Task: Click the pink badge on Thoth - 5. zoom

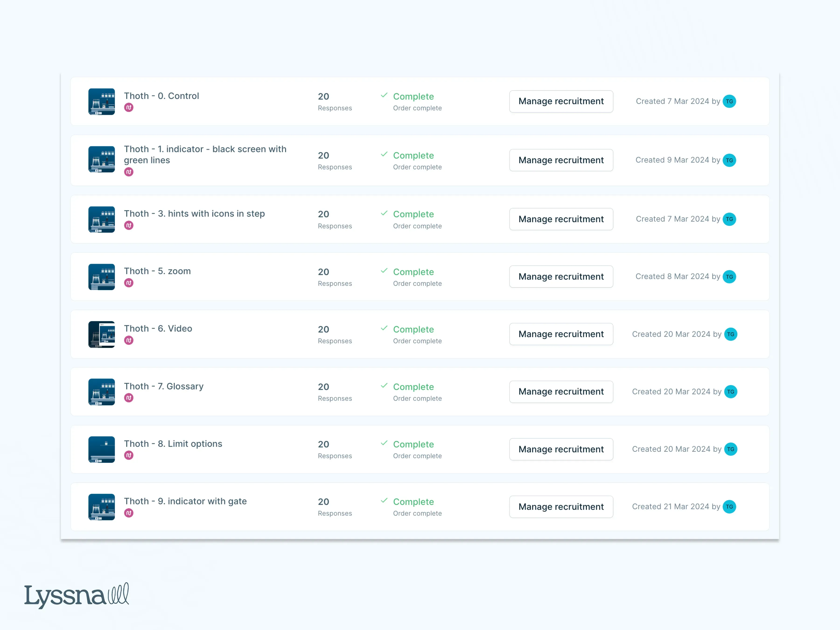Action: (x=129, y=283)
